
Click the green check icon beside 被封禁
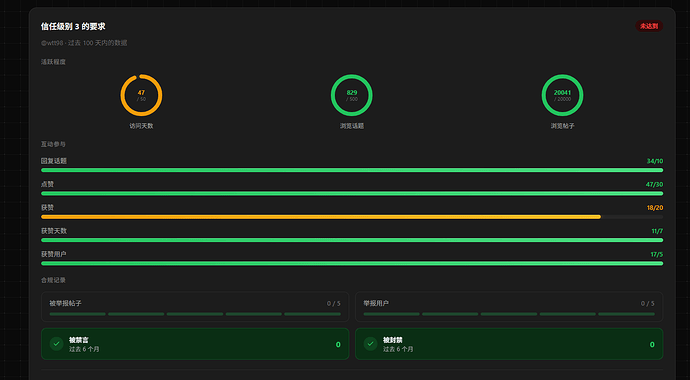[371, 344]
